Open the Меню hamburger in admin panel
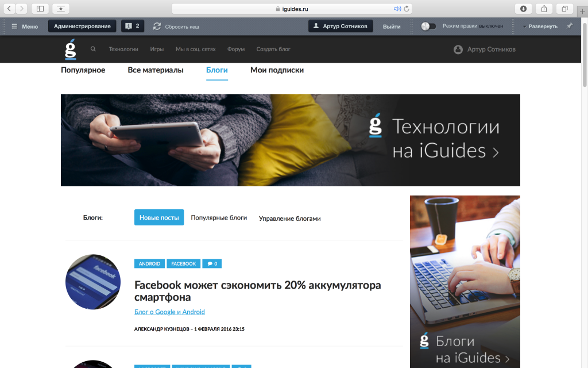This screenshot has height=368, width=588. tap(25, 26)
